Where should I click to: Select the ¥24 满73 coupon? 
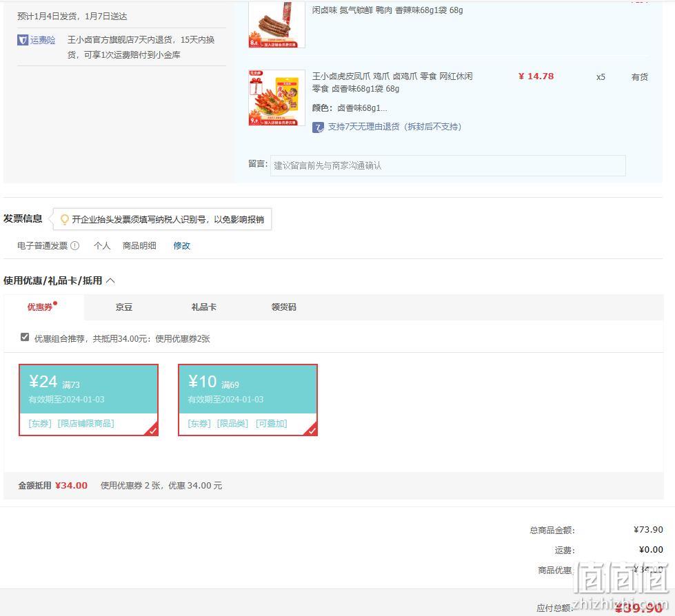(89, 400)
